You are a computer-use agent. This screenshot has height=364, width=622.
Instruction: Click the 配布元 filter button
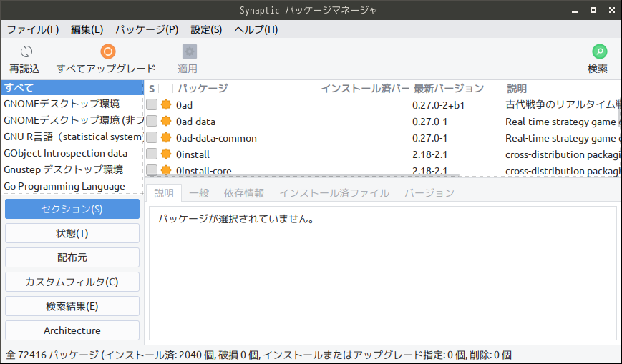(x=72, y=257)
